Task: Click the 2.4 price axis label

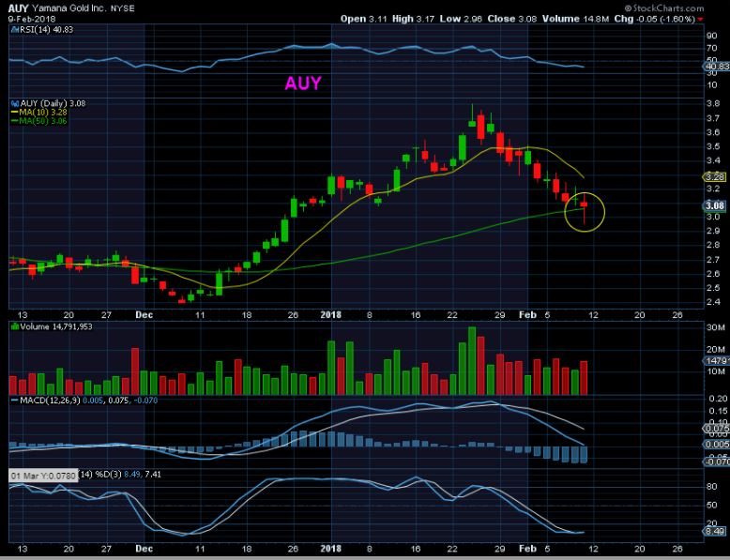Action: pyautogui.click(x=713, y=302)
